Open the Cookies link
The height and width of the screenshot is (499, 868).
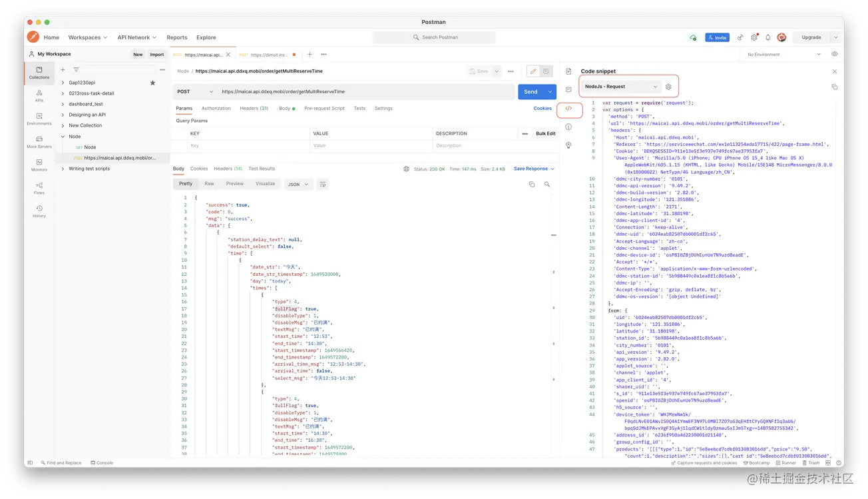pos(542,108)
